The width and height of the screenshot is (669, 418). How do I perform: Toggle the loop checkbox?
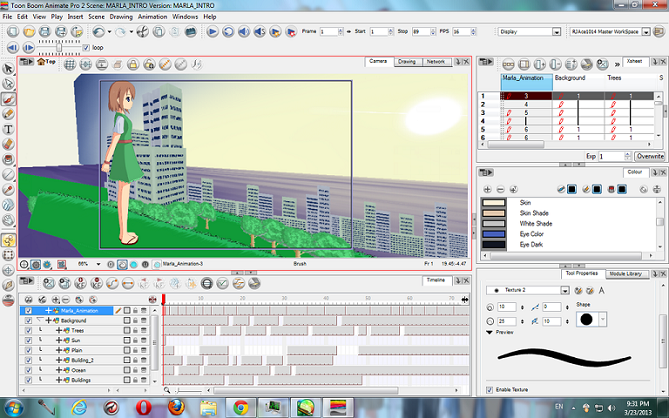pos(87,46)
